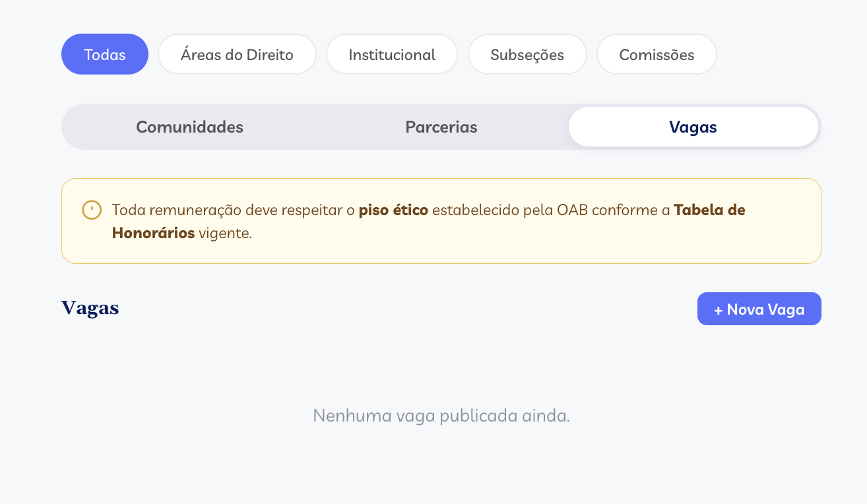The height and width of the screenshot is (504, 867).
Task: Select the Institucional filter
Action: (x=391, y=54)
